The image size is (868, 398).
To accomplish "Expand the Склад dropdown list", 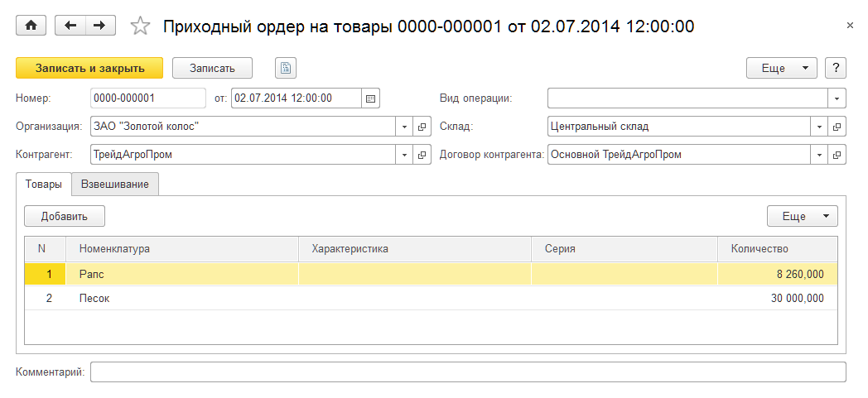I will pos(819,127).
